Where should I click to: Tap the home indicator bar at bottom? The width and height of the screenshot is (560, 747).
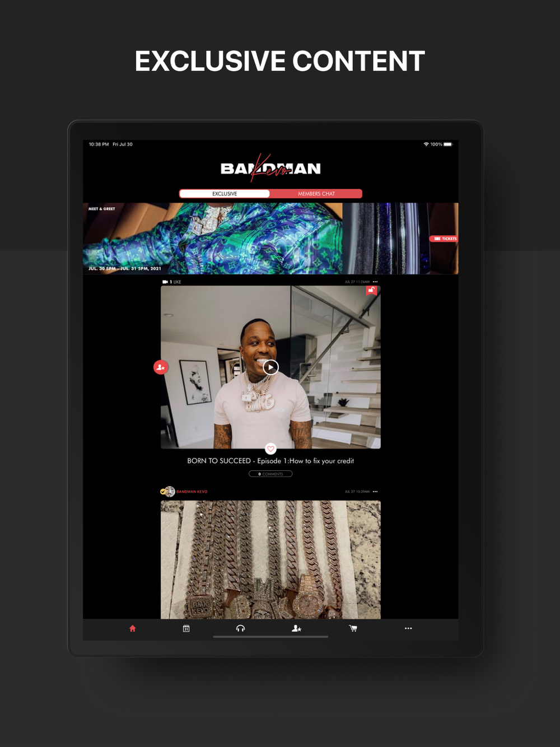270,637
